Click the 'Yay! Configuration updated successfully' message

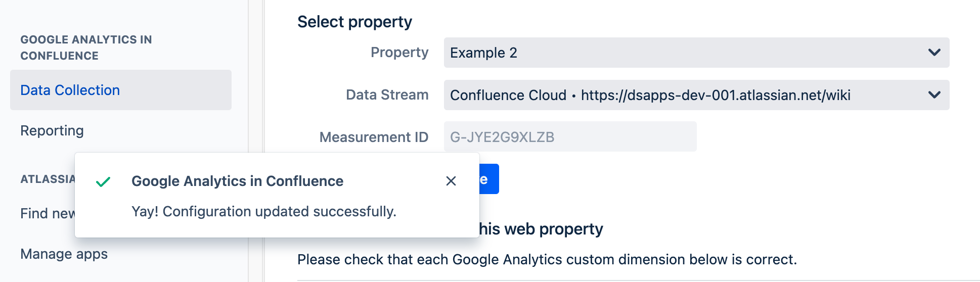(264, 211)
